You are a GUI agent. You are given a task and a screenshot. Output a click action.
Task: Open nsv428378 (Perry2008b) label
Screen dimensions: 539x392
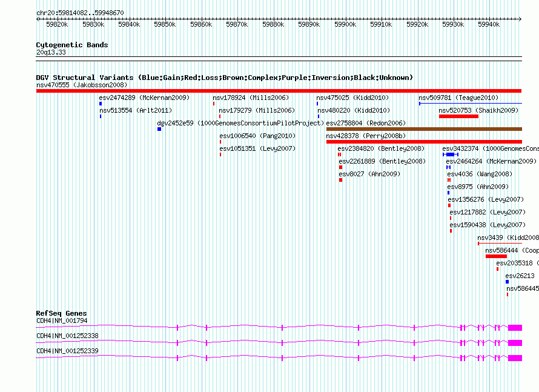[x=366, y=136]
